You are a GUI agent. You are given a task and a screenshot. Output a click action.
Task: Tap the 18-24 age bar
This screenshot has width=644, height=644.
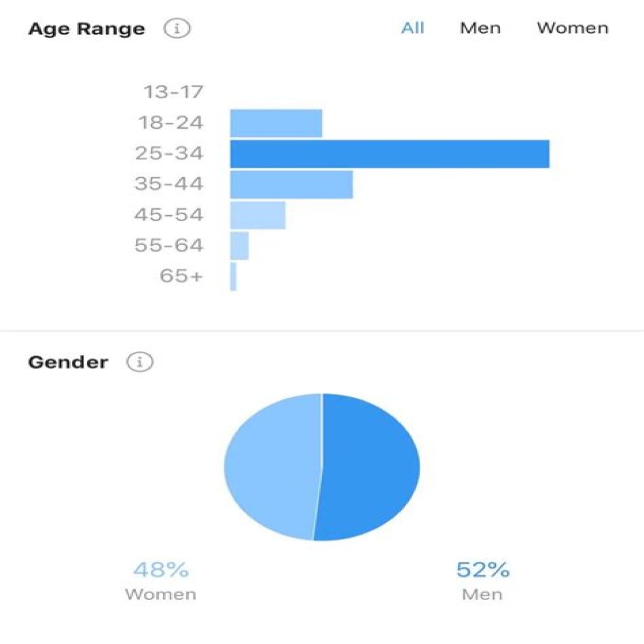276,123
